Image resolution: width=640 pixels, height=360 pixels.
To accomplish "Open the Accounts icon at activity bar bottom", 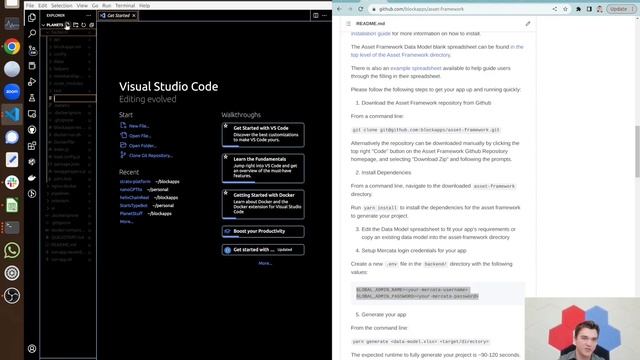I will click(32, 349).
